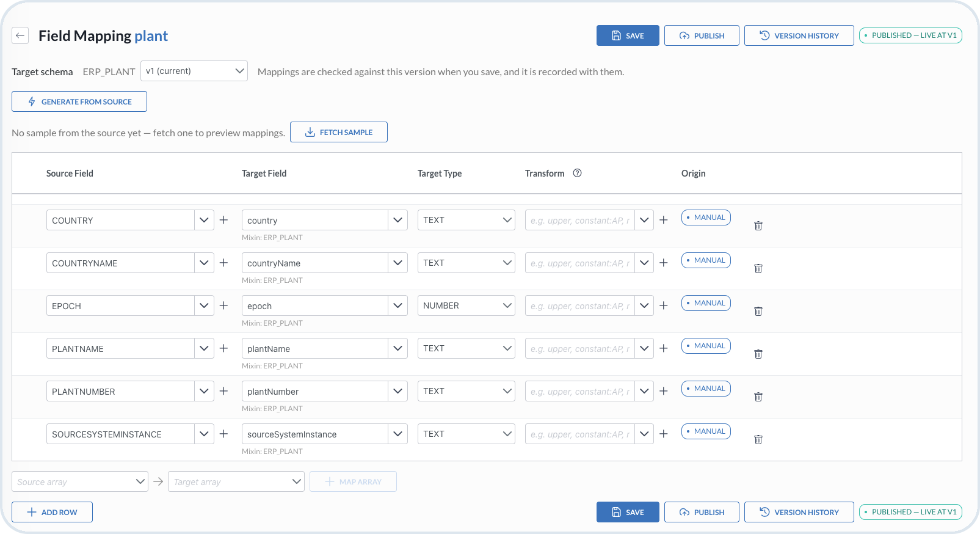
Task: Click the top PUBLISH button
Action: (702, 35)
